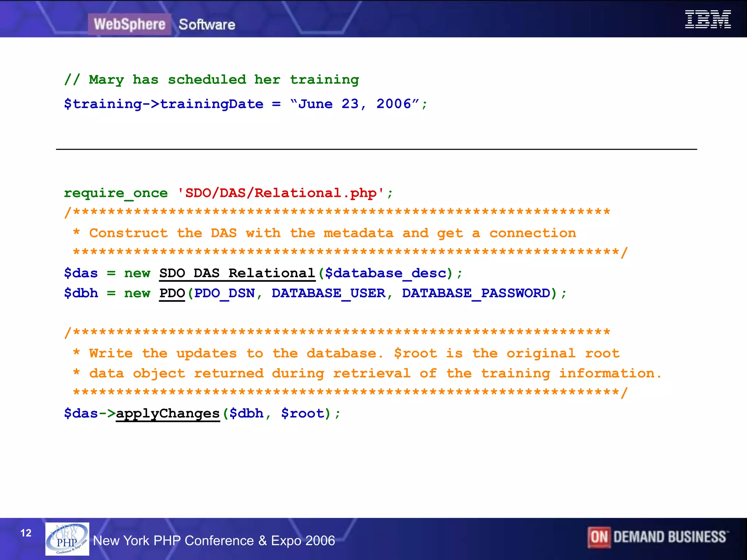Click the require_once keyword

point(116,193)
